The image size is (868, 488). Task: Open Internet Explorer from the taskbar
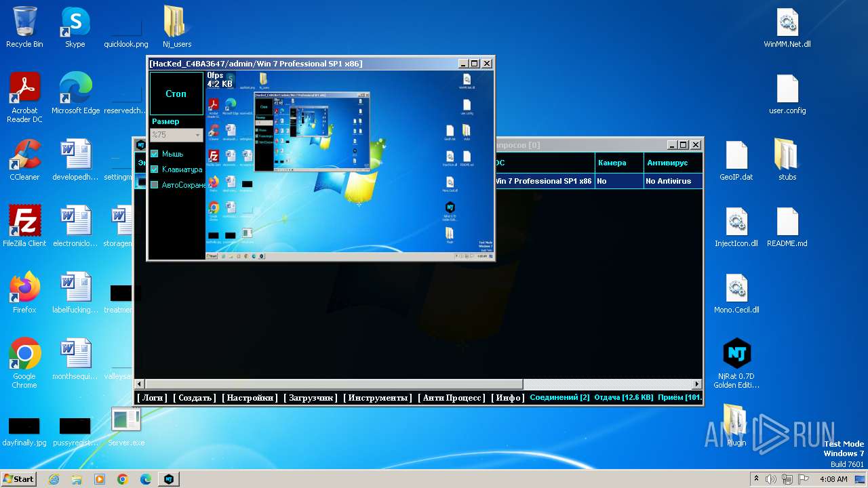click(x=54, y=479)
